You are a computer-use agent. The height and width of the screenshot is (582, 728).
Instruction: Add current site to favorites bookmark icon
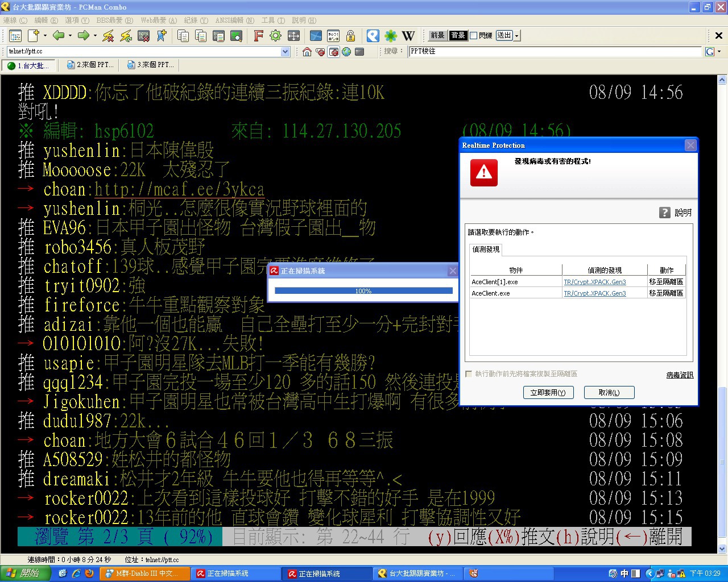[162, 36]
